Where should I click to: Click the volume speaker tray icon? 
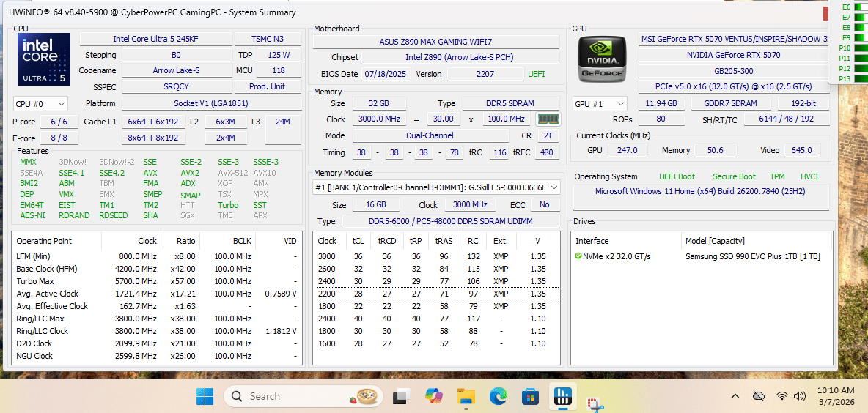[799, 396]
